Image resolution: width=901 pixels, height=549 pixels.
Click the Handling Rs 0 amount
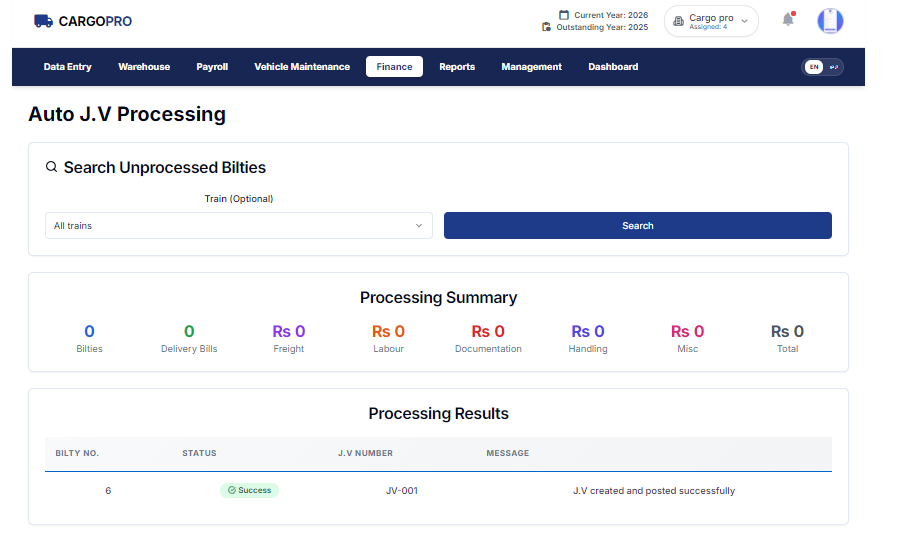tap(588, 331)
